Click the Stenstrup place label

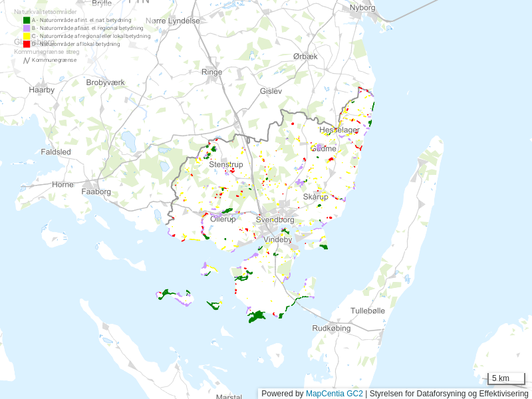click(226, 164)
